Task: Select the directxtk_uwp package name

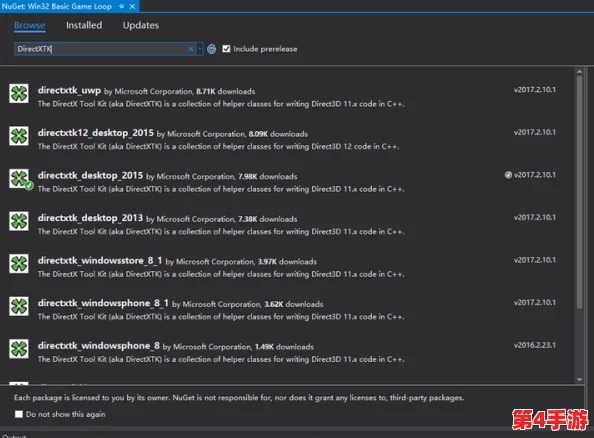Action: (x=69, y=91)
